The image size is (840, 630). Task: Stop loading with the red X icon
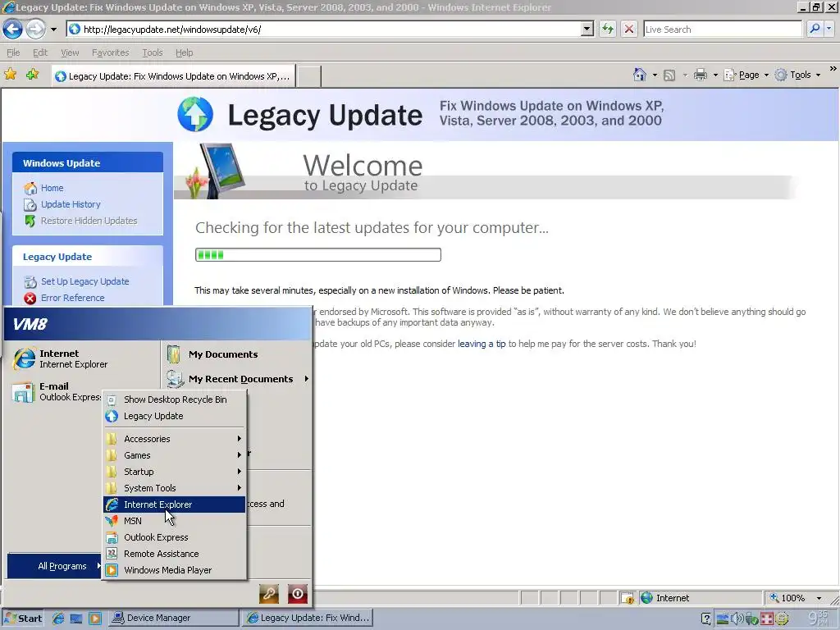(629, 29)
